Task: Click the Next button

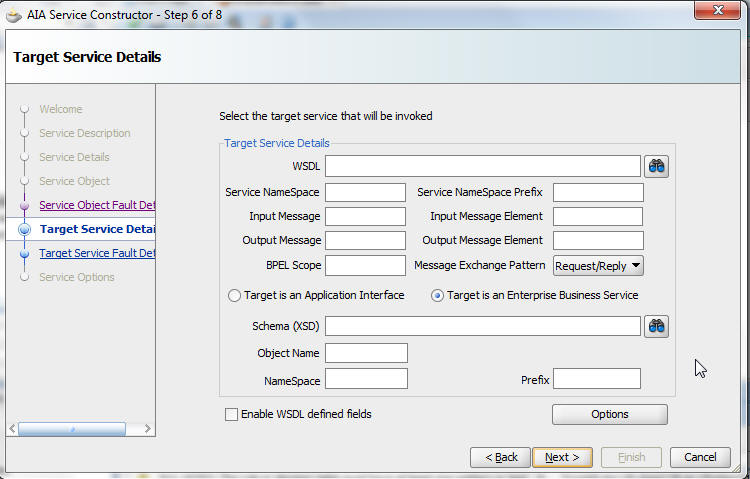Action: [x=562, y=457]
